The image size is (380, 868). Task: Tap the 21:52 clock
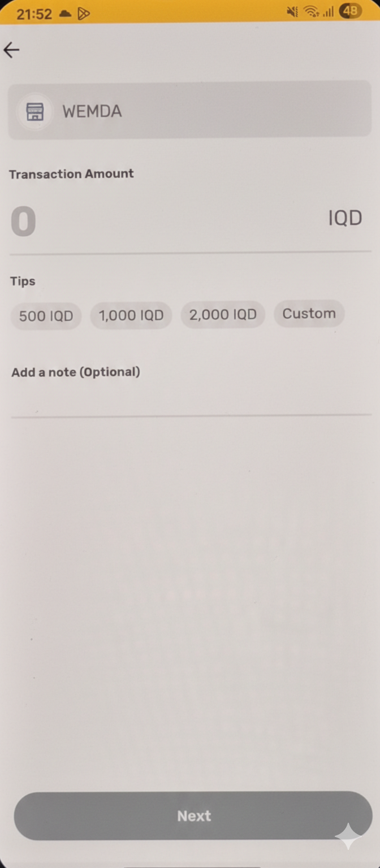34,14
